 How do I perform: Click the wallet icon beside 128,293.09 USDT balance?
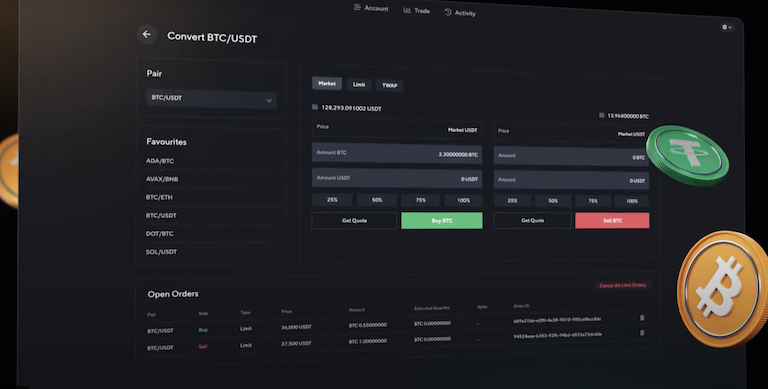[x=315, y=107]
